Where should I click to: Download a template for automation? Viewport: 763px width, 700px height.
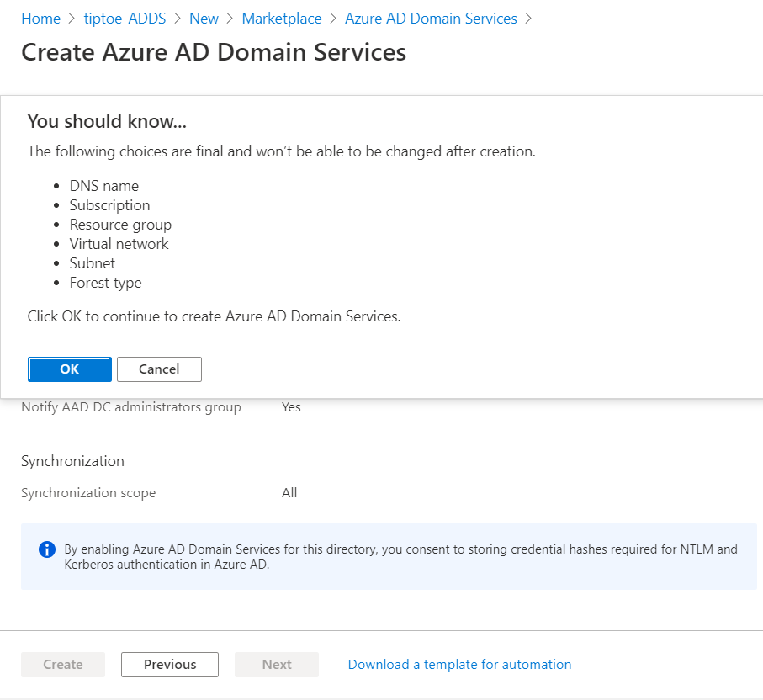(460, 665)
